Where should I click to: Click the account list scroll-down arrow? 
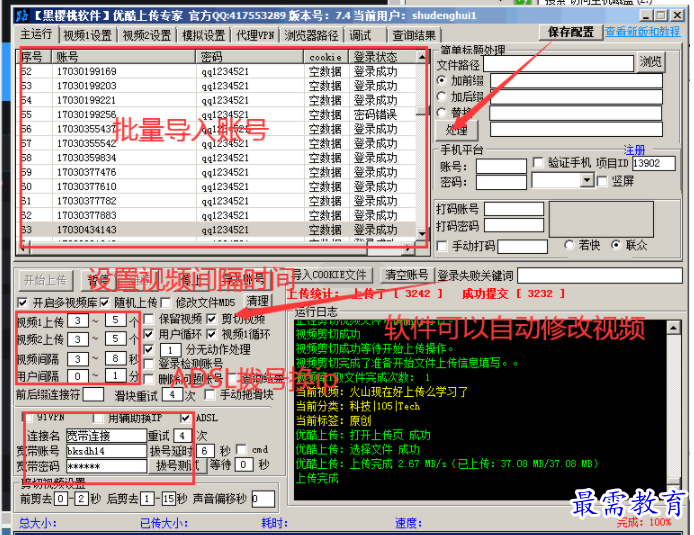pyautogui.click(x=422, y=235)
